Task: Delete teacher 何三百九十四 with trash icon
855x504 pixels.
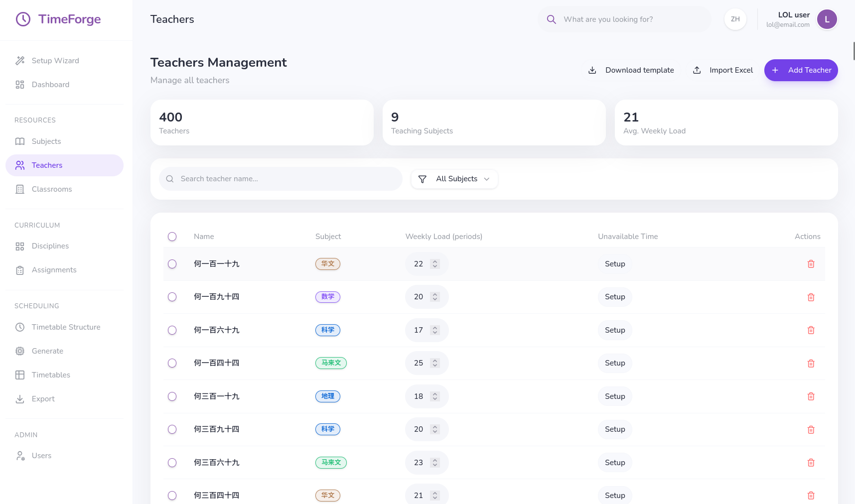Action: pyautogui.click(x=811, y=430)
